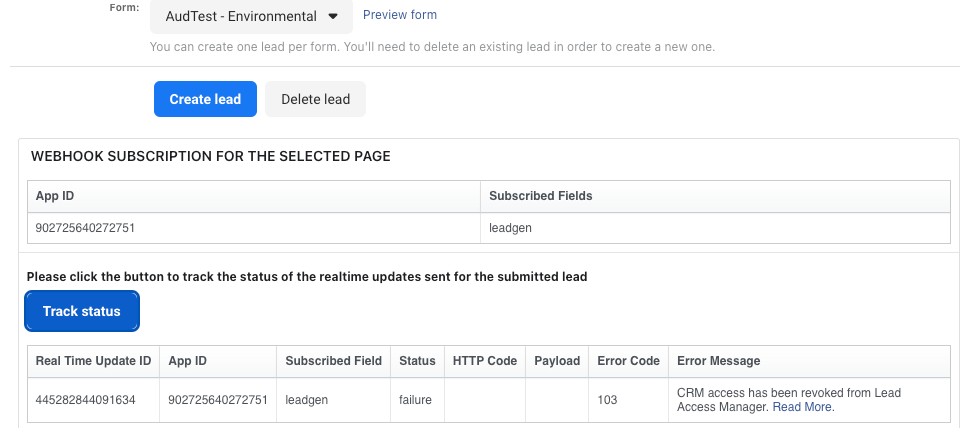The width and height of the screenshot is (960, 428).
Task: Click the Error Message column header
Action: coord(719,361)
